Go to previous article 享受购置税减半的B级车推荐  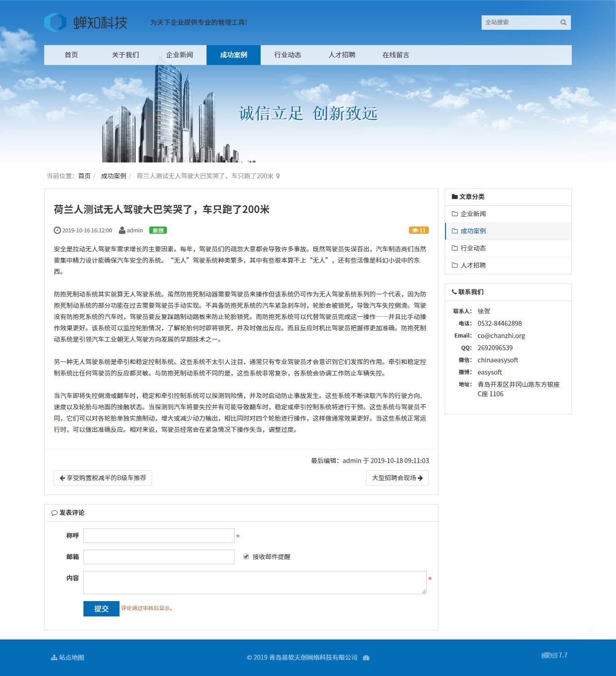(103, 478)
